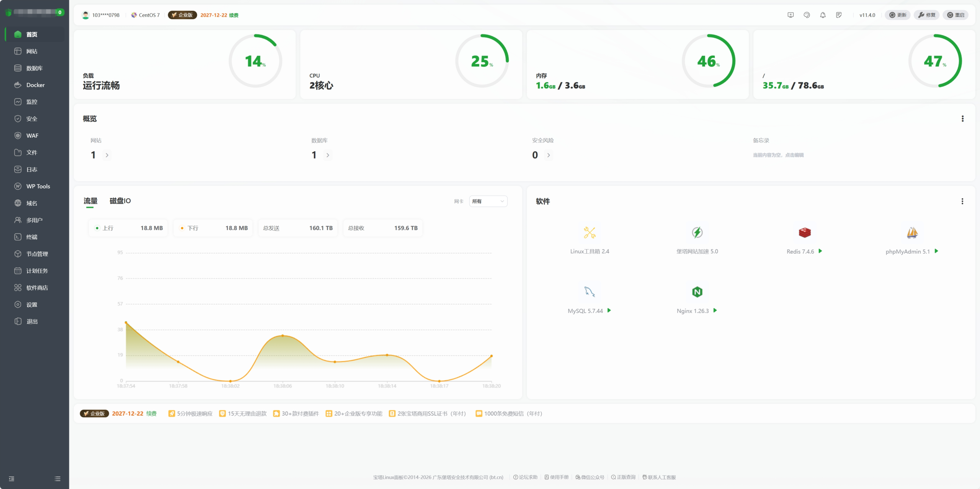This screenshot has height=489, width=980.
Task: Collapse the sidebar with bottom-left toggle
Action: pos(12,479)
